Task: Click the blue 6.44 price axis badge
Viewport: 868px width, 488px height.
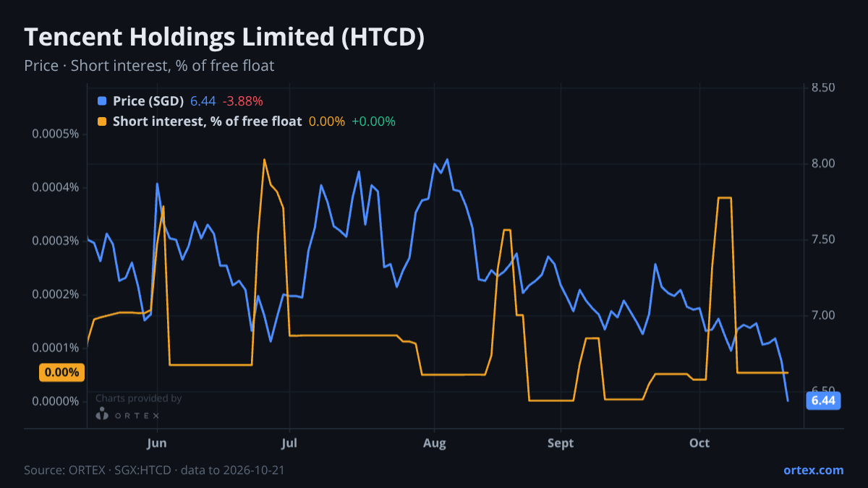Action: 823,401
